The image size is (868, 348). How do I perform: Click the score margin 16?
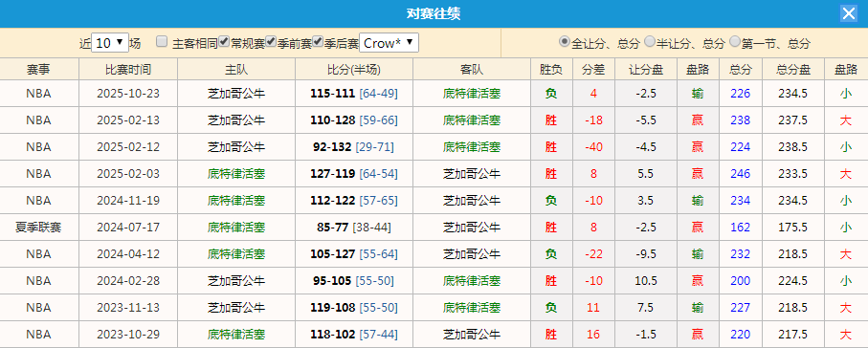click(x=593, y=335)
